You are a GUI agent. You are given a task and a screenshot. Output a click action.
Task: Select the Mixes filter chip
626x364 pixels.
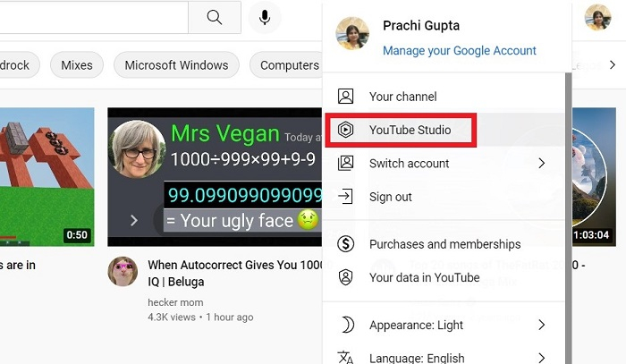coord(77,64)
